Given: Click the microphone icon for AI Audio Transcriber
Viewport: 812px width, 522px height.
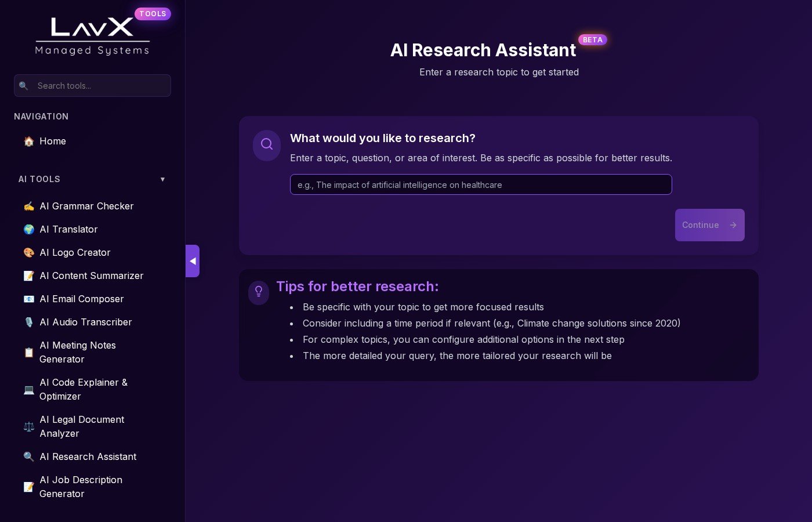Looking at the screenshot, I should coord(28,322).
